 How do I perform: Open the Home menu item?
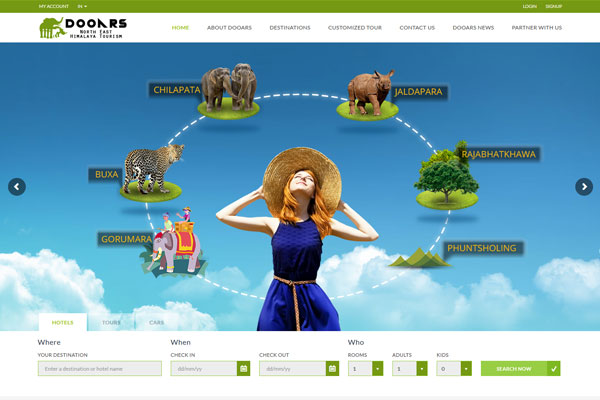pos(180,28)
